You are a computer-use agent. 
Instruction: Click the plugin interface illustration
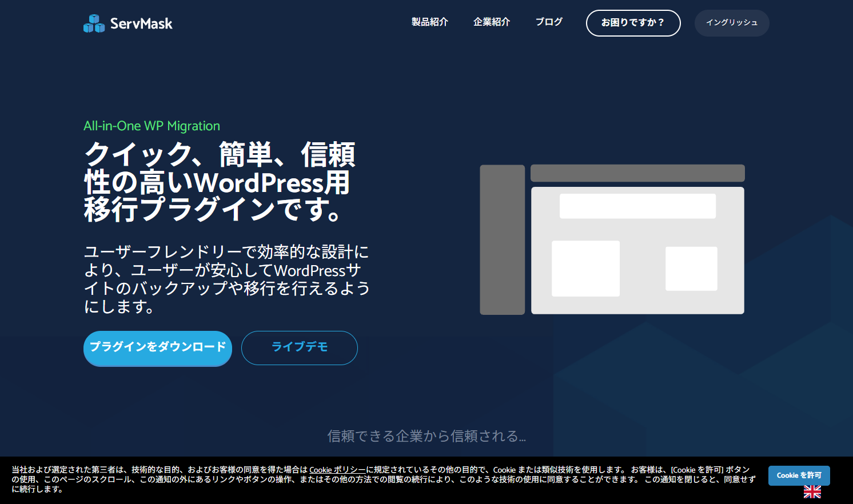[612, 239]
